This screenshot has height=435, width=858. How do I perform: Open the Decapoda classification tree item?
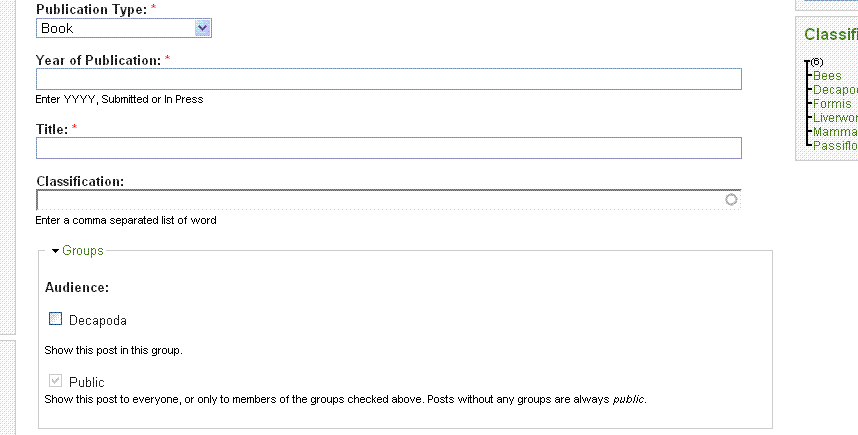pyautogui.click(x=835, y=90)
